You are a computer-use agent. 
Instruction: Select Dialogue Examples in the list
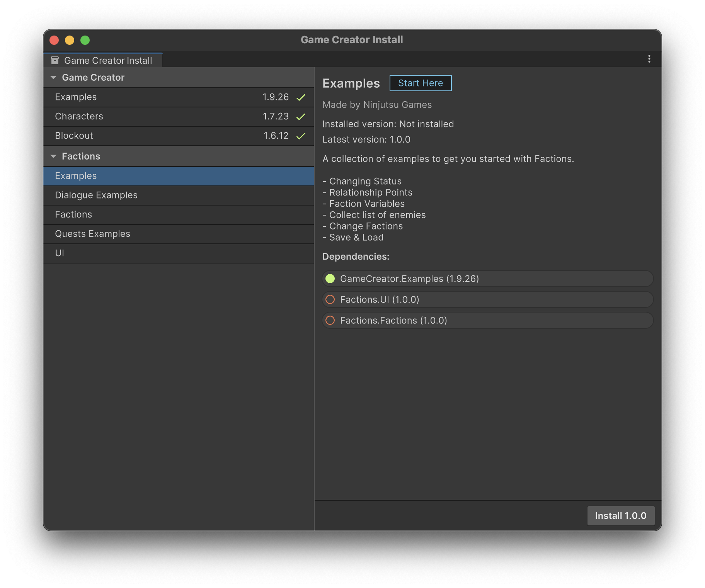point(96,195)
